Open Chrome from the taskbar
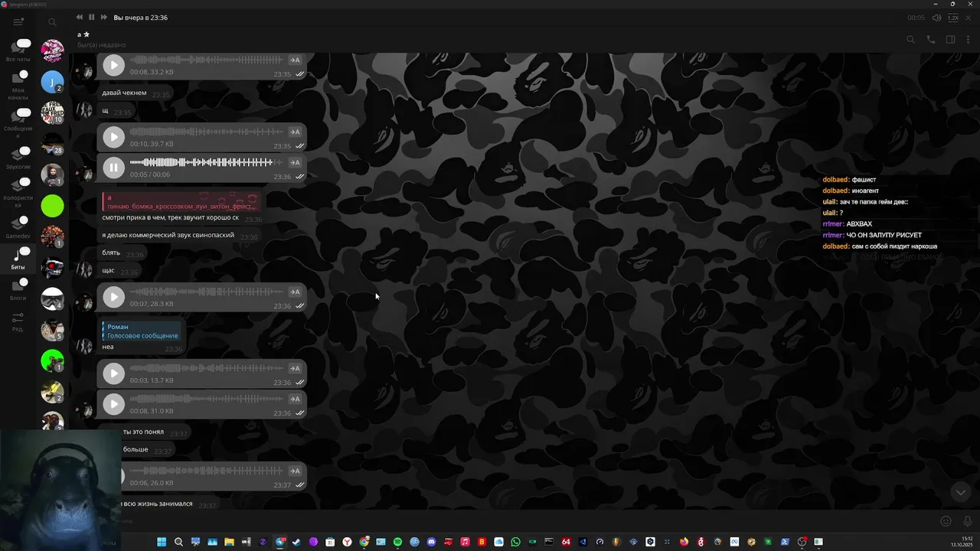The image size is (980, 551). tap(364, 542)
